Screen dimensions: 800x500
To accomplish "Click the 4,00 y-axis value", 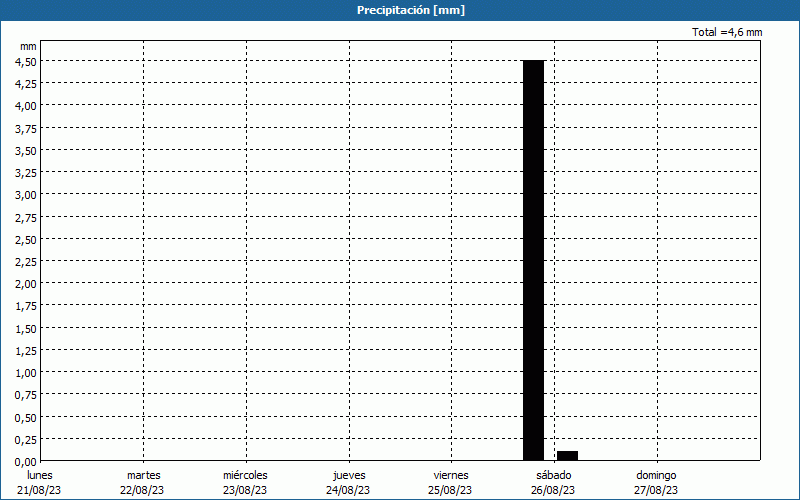I will click(26, 106).
